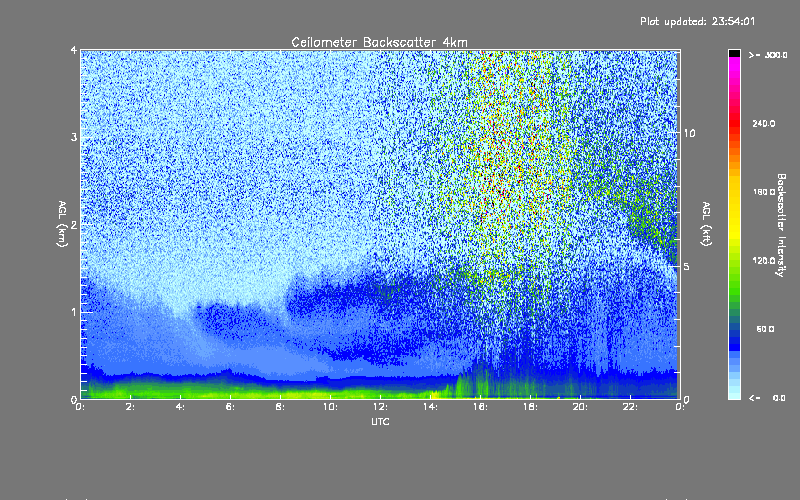This screenshot has height=500, width=800.
Task: Click the '22:' UTC tick label
Action: click(630, 407)
